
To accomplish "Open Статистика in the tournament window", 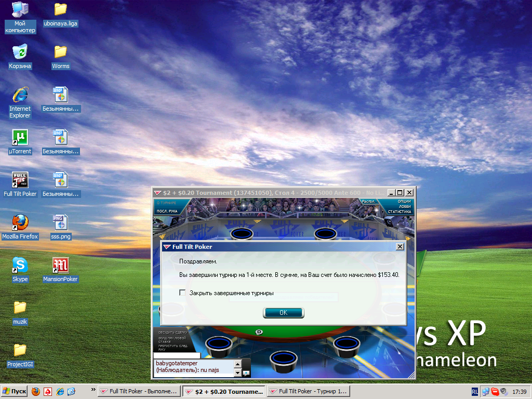I will [x=400, y=211].
